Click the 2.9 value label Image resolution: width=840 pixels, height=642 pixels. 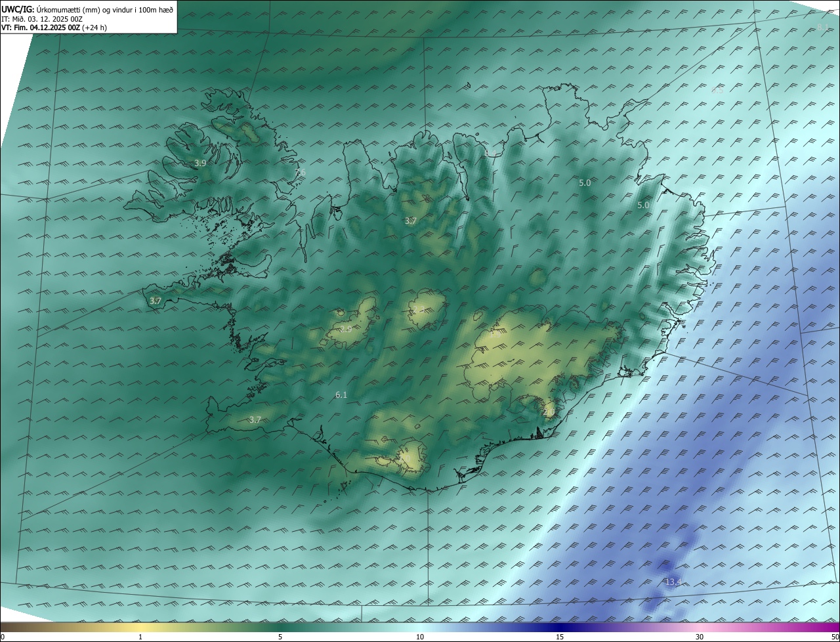(346, 329)
